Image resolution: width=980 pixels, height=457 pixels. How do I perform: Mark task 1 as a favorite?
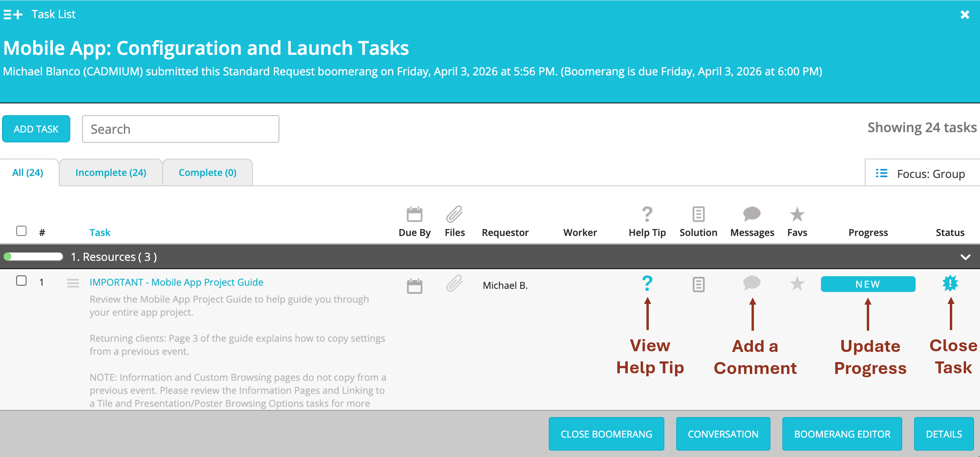pyautogui.click(x=797, y=283)
